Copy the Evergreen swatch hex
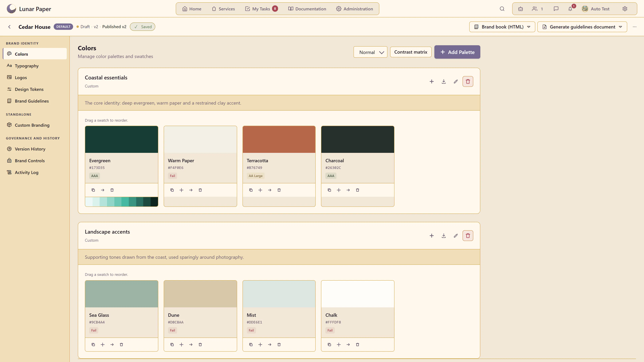Image resolution: width=644 pixels, height=362 pixels. click(93, 190)
